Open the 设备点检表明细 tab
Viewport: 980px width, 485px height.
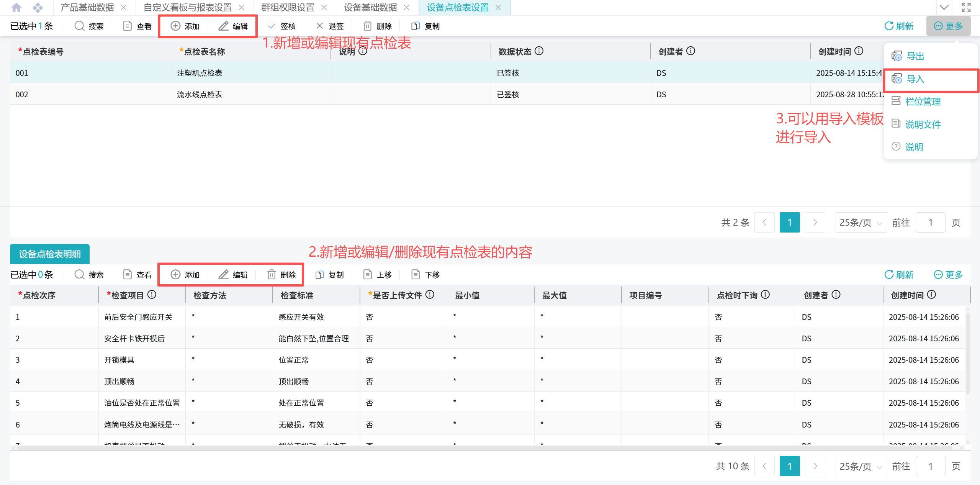pyautogui.click(x=50, y=254)
